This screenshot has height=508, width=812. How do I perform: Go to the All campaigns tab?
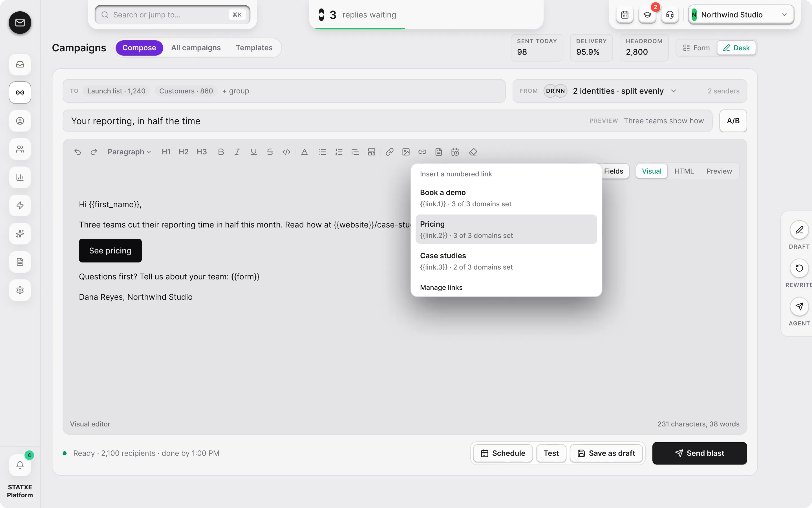coord(196,48)
